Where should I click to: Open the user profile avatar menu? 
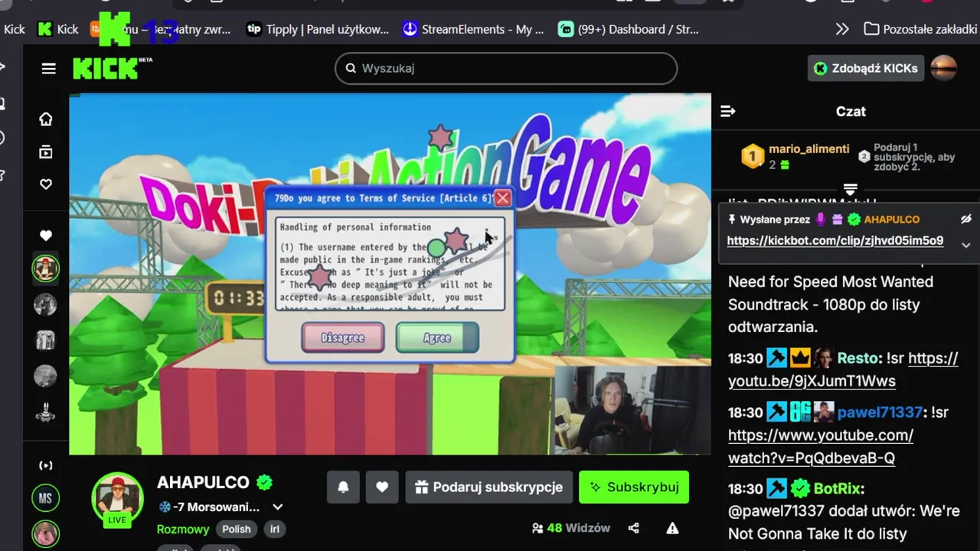pyautogui.click(x=943, y=68)
